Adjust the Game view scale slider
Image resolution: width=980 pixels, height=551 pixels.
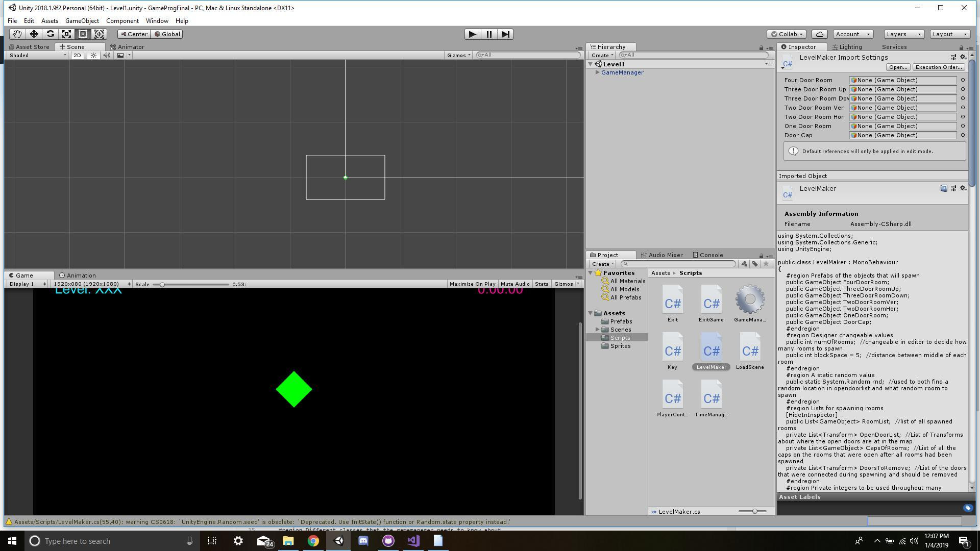pos(162,284)
